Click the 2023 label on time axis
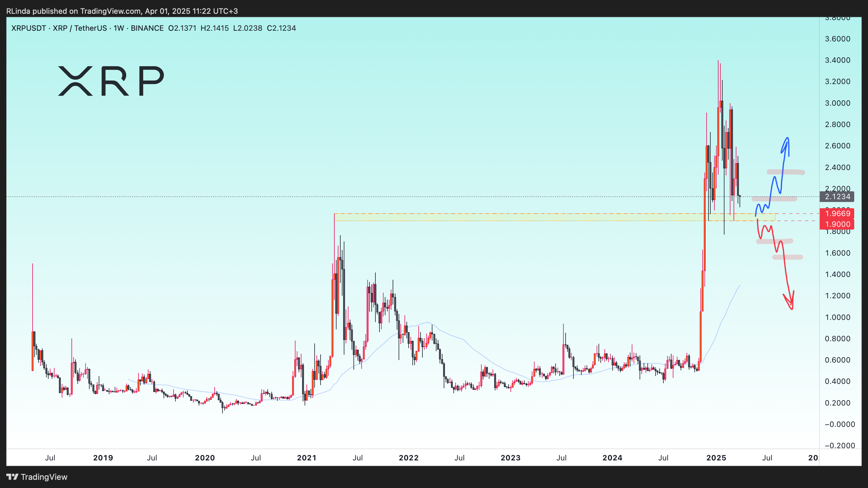The image size is (868, 488). coord(510,458)
